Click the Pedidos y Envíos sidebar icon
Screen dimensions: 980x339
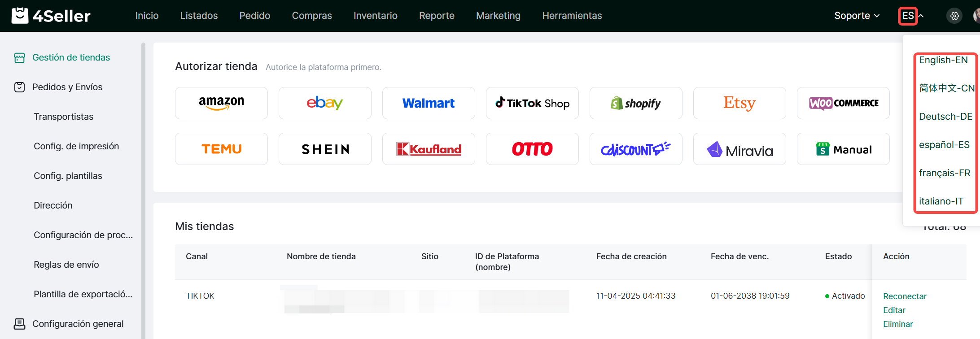(x=19, y=87)
